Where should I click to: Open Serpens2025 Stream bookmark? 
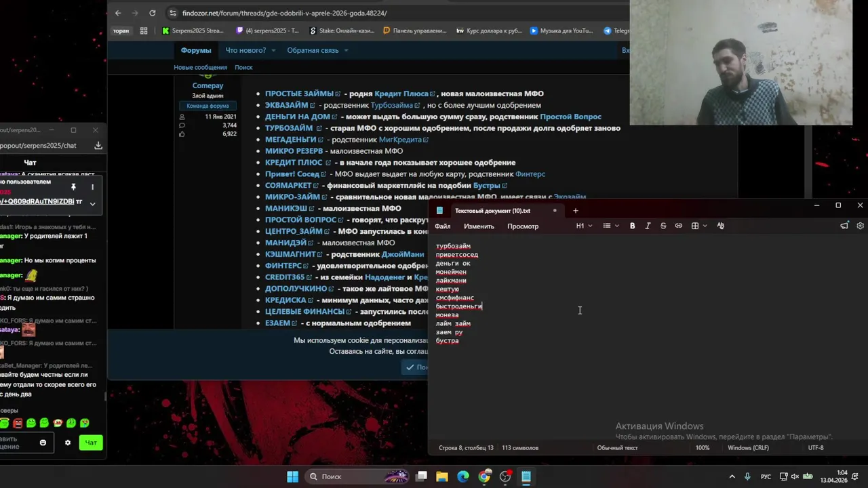[x=193, y=30]
